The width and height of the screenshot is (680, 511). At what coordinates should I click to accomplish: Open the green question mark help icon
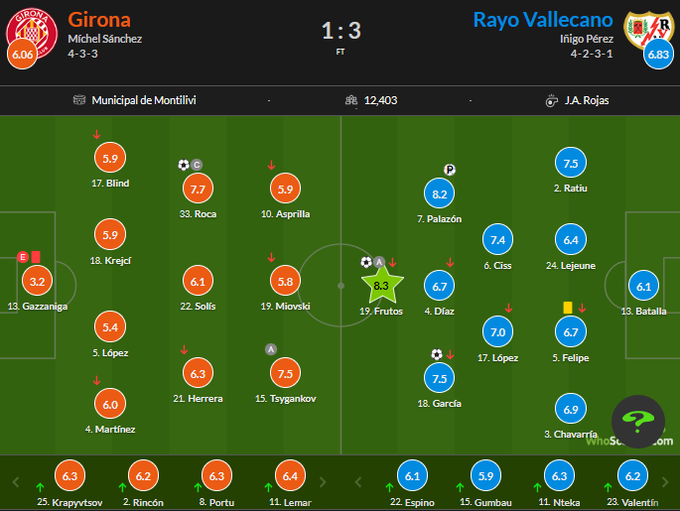point(638,424)
